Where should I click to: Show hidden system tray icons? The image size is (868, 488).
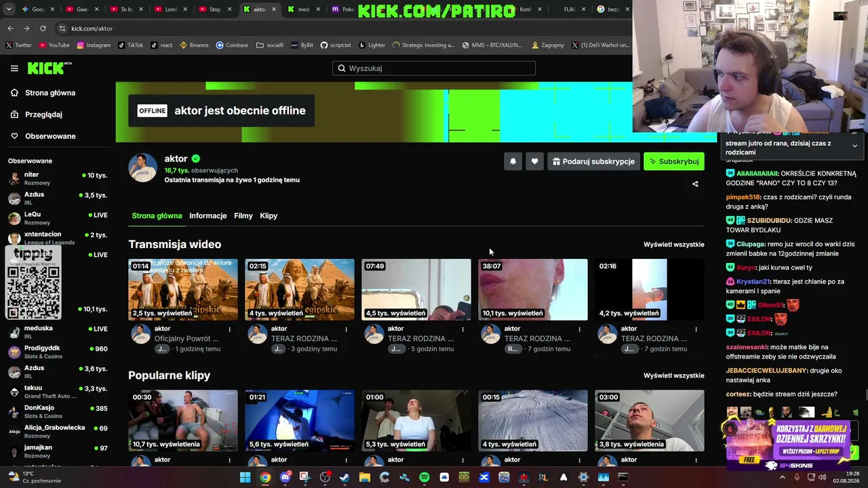pyautogui.click(x=782, y=477)
